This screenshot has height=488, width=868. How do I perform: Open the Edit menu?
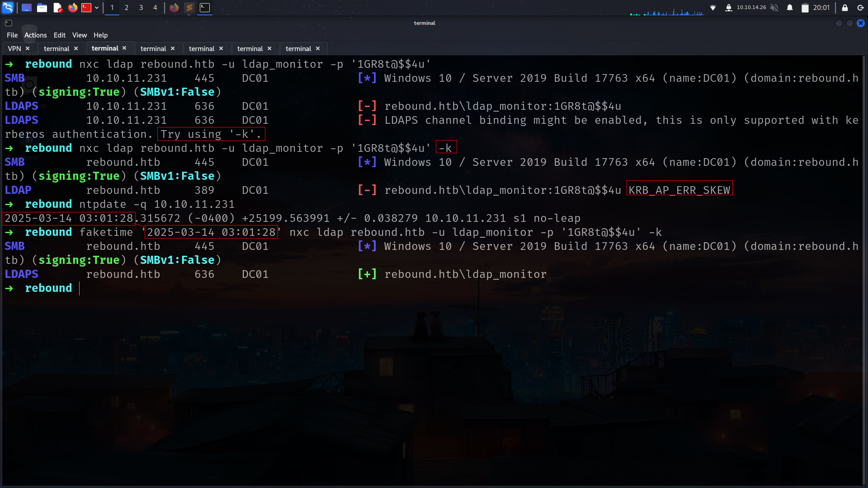click(60, 35)
